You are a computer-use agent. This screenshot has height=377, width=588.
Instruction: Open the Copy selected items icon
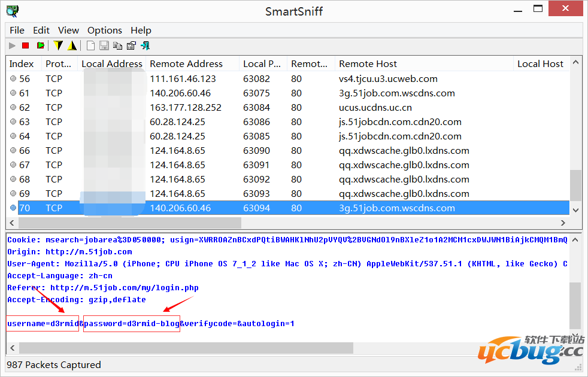click(x=117, y=45)
